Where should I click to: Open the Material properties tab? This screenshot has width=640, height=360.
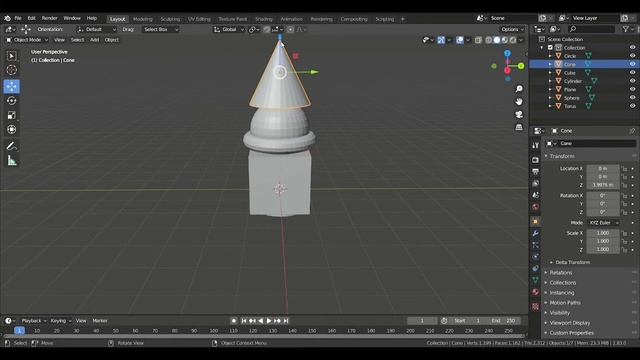536,292
